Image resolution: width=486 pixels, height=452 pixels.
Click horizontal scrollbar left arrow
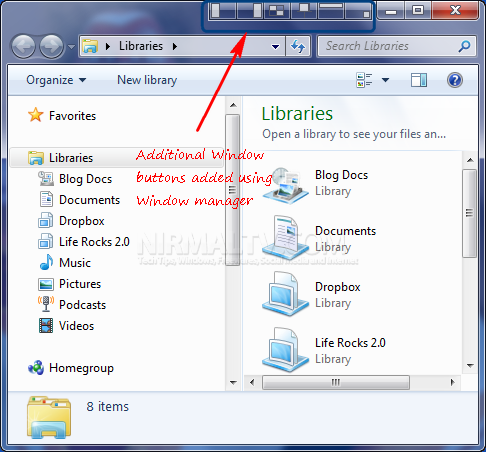point(252,382)
